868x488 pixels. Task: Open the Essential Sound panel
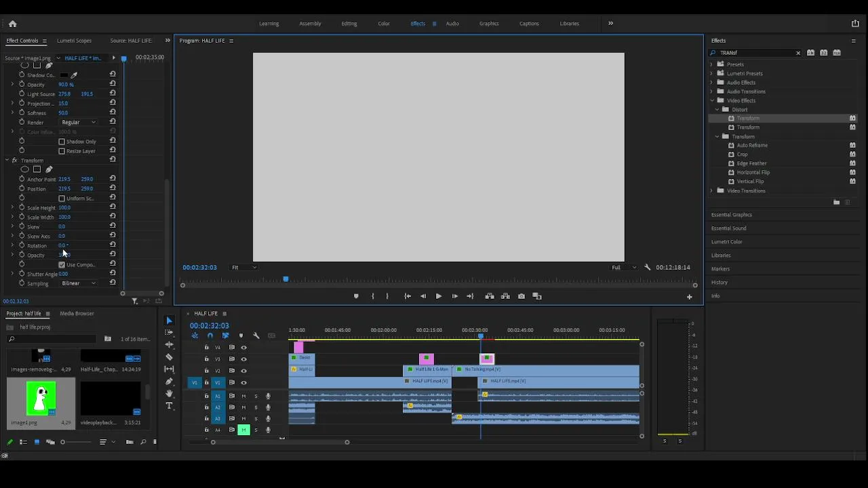[x=728, y=228]
